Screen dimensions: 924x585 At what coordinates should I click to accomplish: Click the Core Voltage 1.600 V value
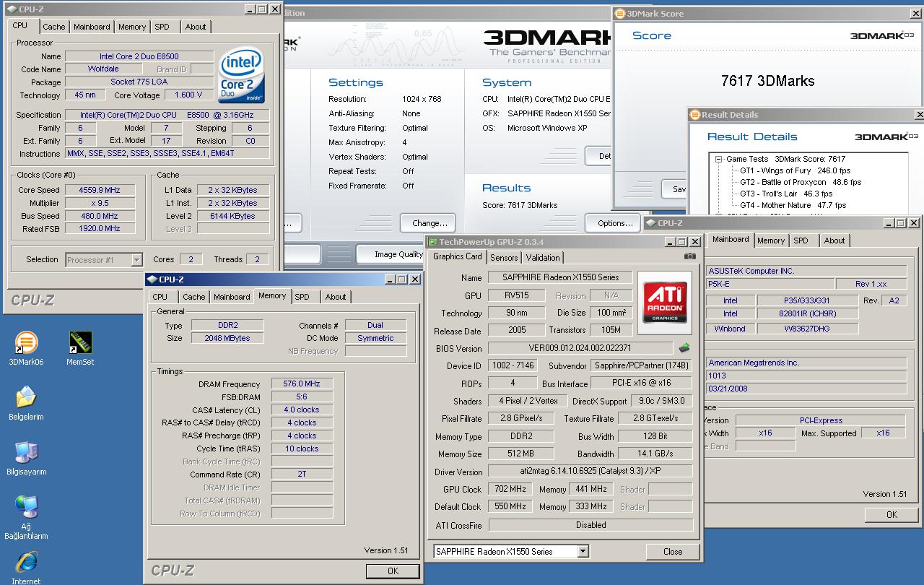(188, 95)
